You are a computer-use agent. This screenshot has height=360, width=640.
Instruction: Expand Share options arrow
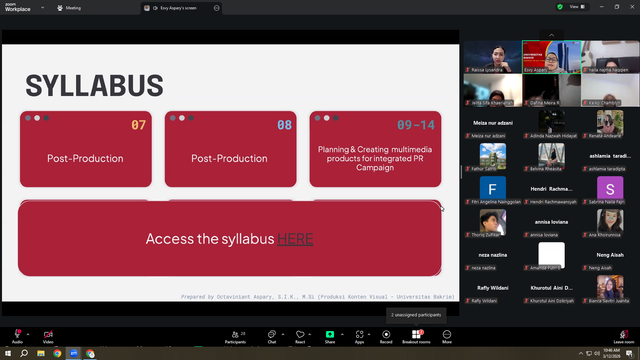pos(342,334)
